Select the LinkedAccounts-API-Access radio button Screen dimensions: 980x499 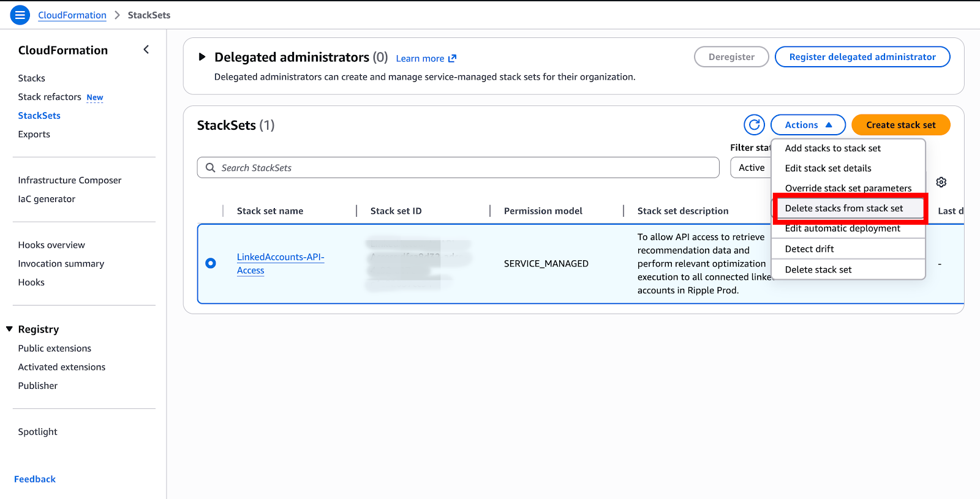click(x=211, y=263)
